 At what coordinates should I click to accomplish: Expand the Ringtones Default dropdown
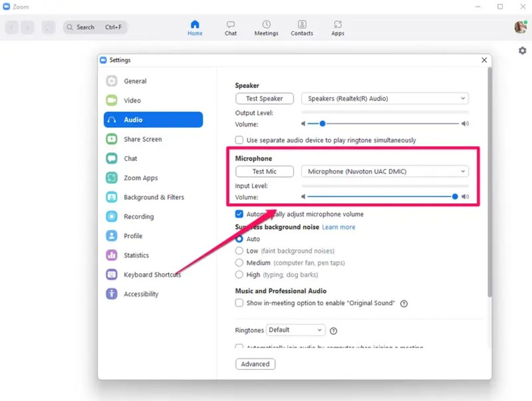[295, 330]
